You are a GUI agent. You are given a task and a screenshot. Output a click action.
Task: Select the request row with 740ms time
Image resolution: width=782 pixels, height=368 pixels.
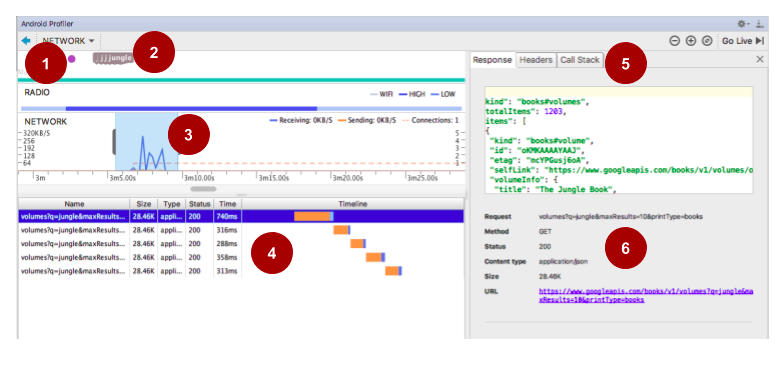[241, 216]
